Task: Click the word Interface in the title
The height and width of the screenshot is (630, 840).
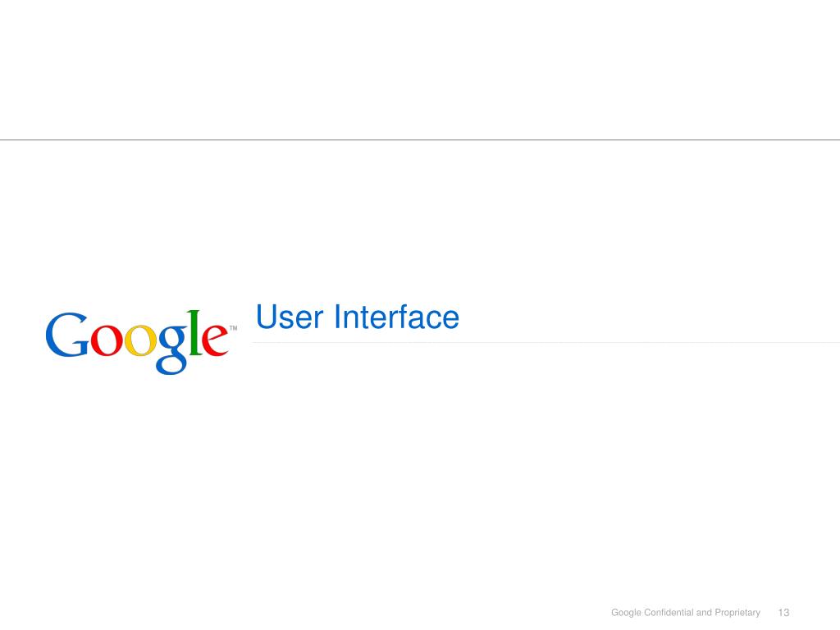Action: coord(396,317)
